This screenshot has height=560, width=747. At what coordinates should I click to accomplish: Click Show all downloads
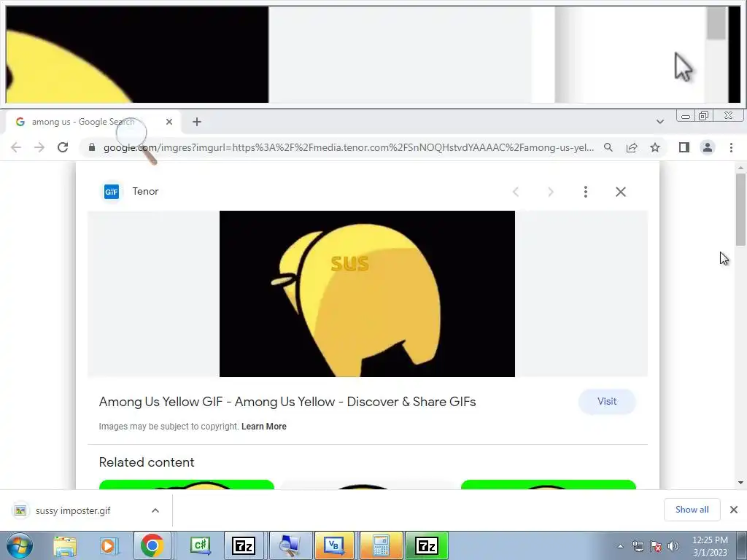coord(692,510)
